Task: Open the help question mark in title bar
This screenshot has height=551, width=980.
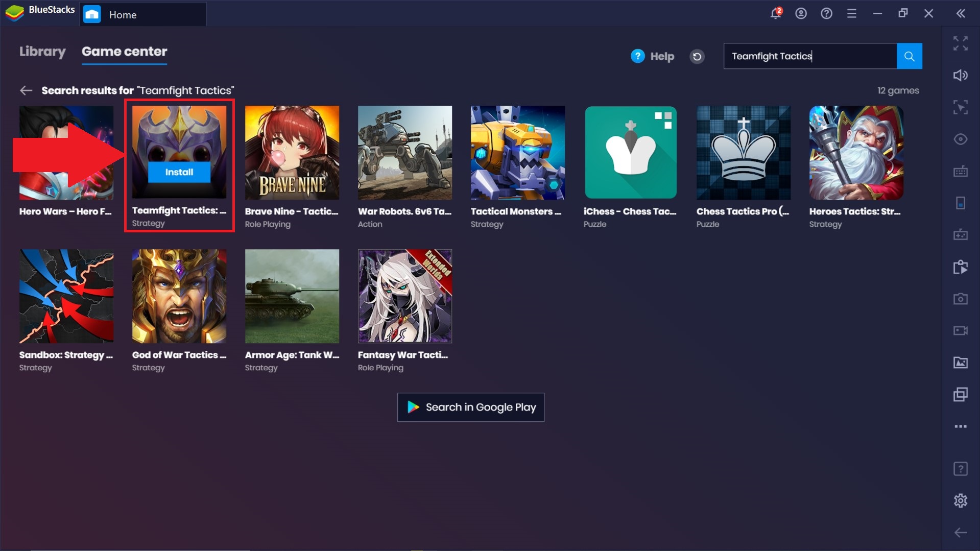Action: 826,14
